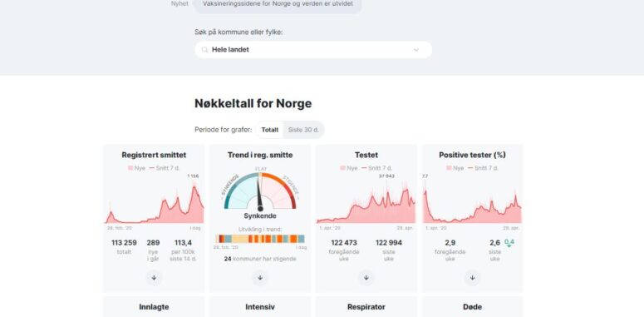Image resolution: width=644 pixels, height=317 pixels.
Task: Click down arrow under Testet card
Action: tap(366, 278)
